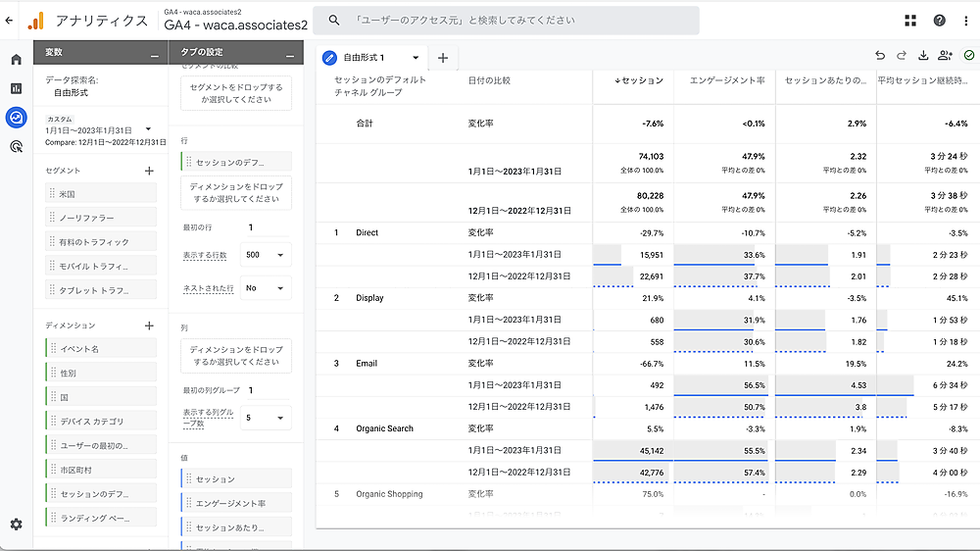Add a new segment with plus icon
Screen dimensions: 980x551
149,171
